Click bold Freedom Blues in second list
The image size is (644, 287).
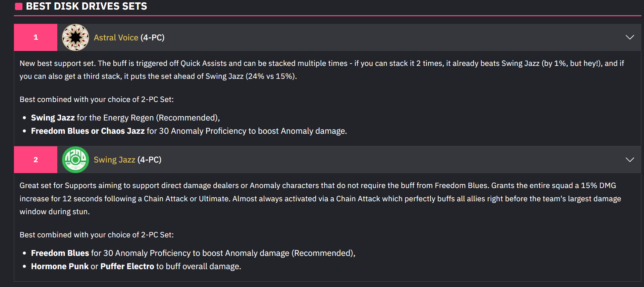click(x=60, y=253)
